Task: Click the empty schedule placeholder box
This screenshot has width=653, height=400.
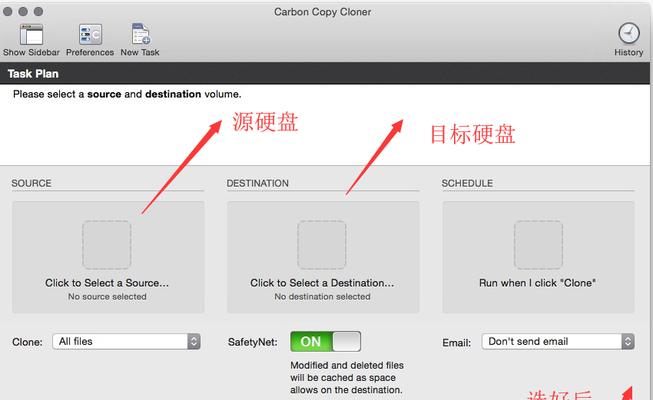Action: [538, 245]
